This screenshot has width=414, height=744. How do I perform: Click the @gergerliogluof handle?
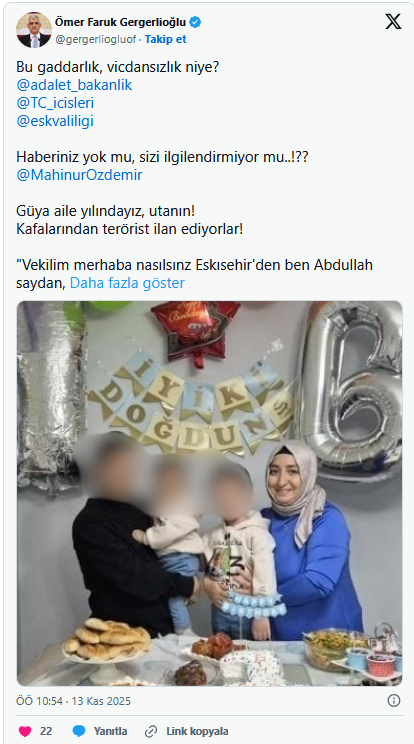pos(96,39)
